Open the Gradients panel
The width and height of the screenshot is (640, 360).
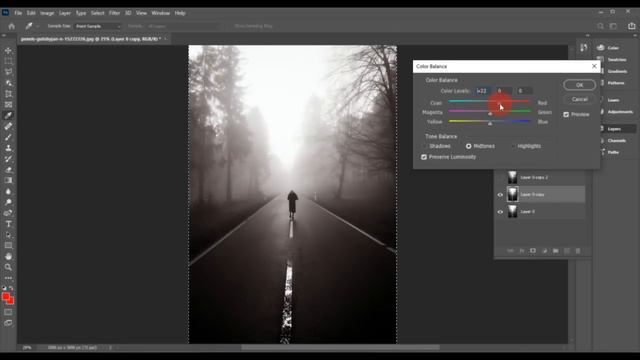[616, 71]
